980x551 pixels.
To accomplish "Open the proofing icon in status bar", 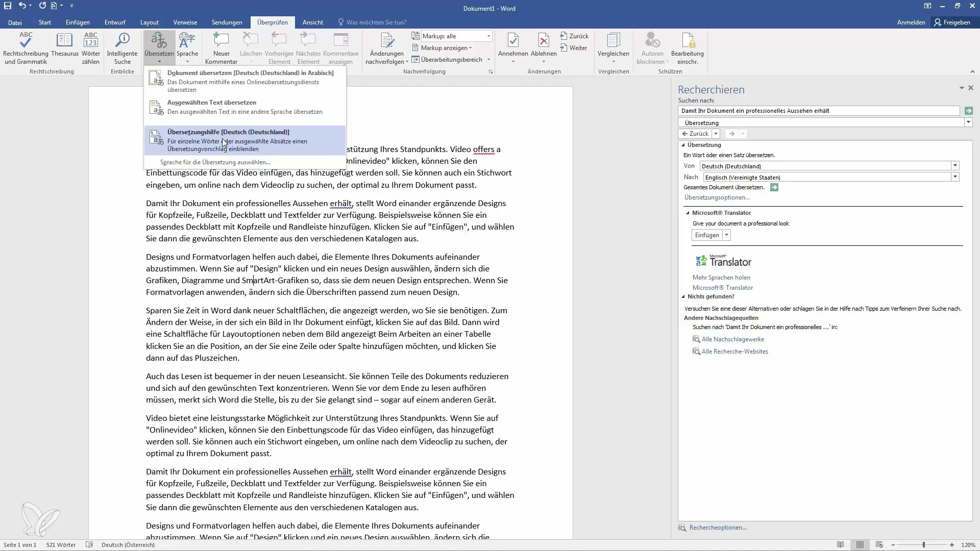I will (x=89, y=545).
